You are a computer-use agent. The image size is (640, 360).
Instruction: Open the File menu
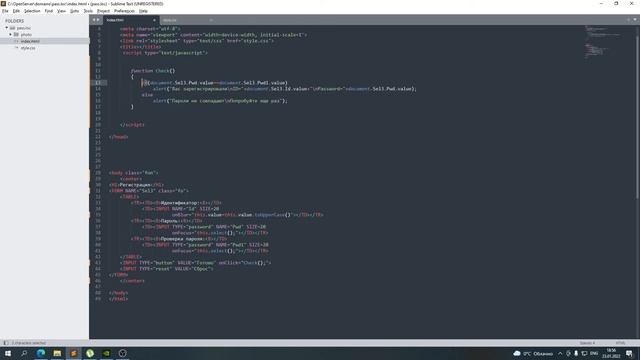pyautogui.click(x=5, y=11)
